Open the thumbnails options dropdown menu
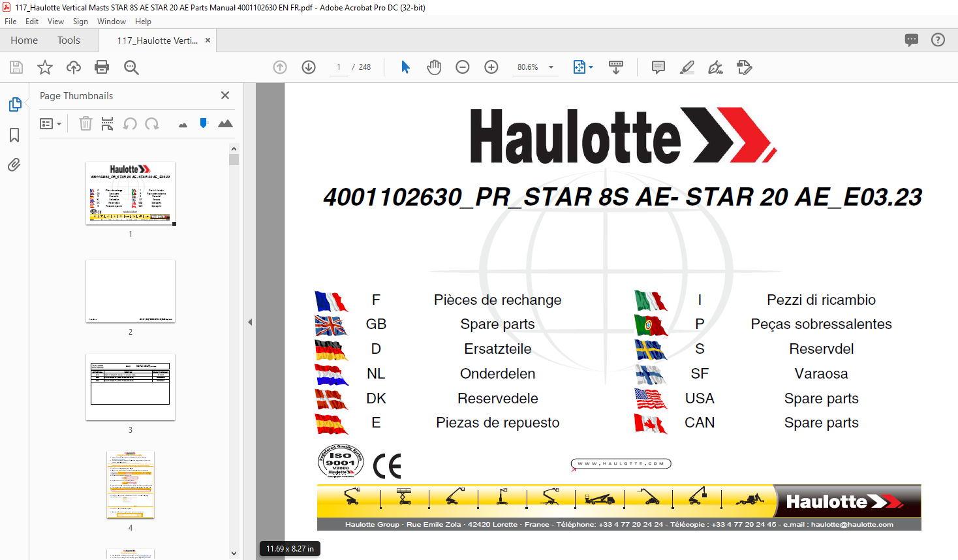Image resolution: width=958 pixels, height=560 pixels. 50,123
